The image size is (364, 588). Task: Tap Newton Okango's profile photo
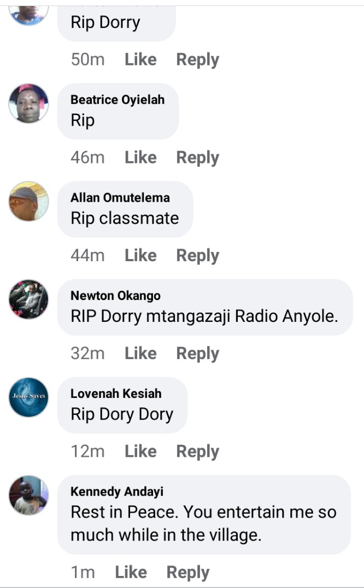click(x=29, y=299)
